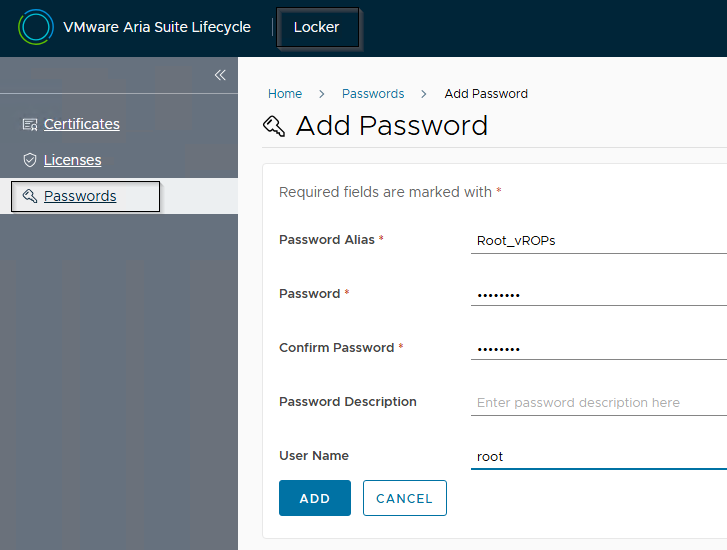Click the Password Description field
The height and width of the screenshot is (550, 727).
599,403
